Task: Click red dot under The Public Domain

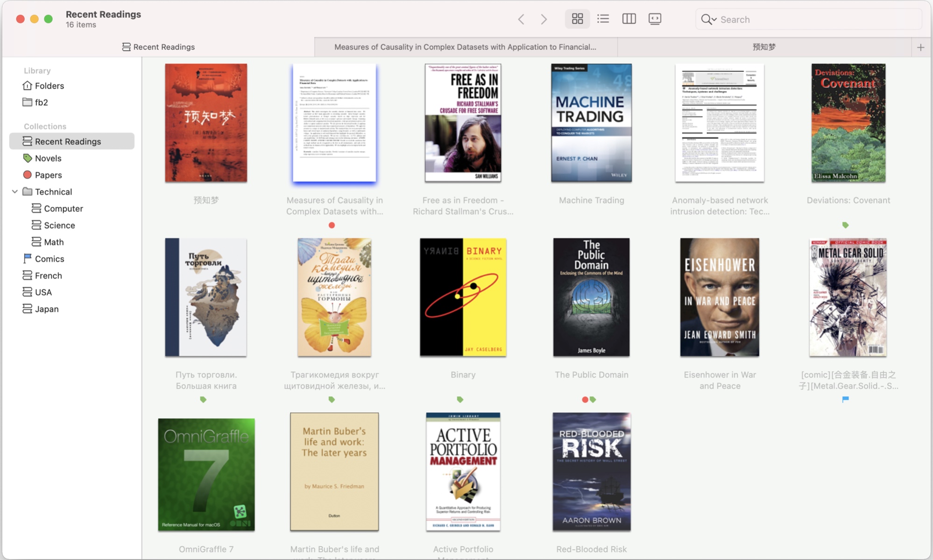Action: [x=585, y=399]
